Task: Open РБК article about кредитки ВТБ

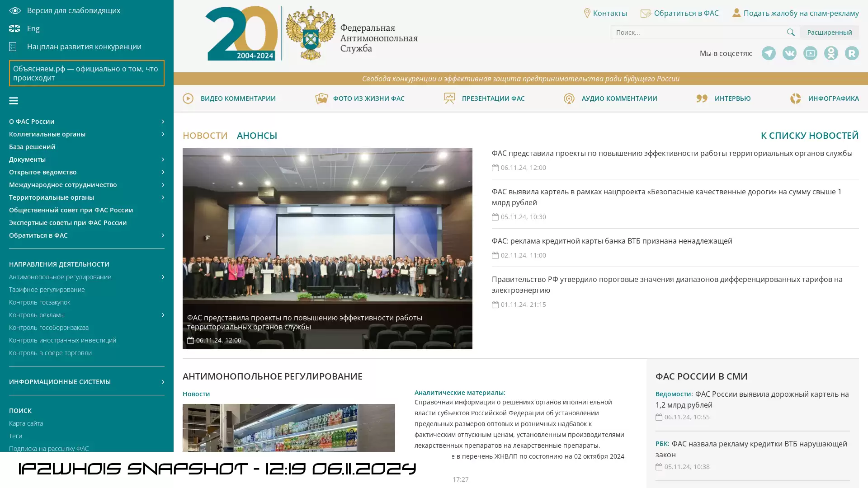Action: 751,449
